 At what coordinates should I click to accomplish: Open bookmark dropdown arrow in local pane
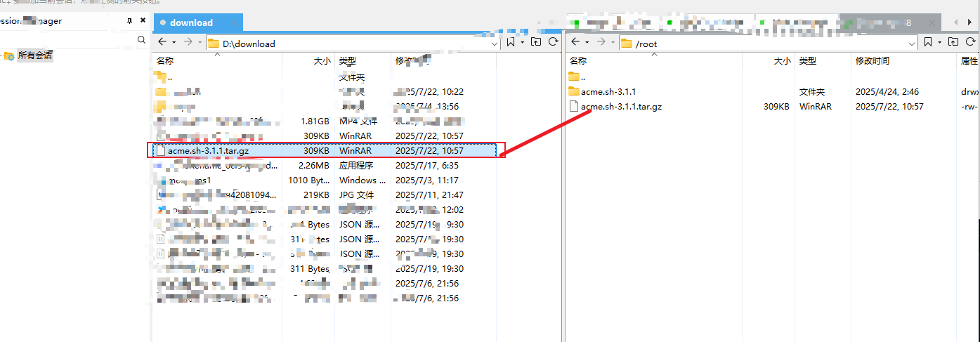click(x=522, y=43)
